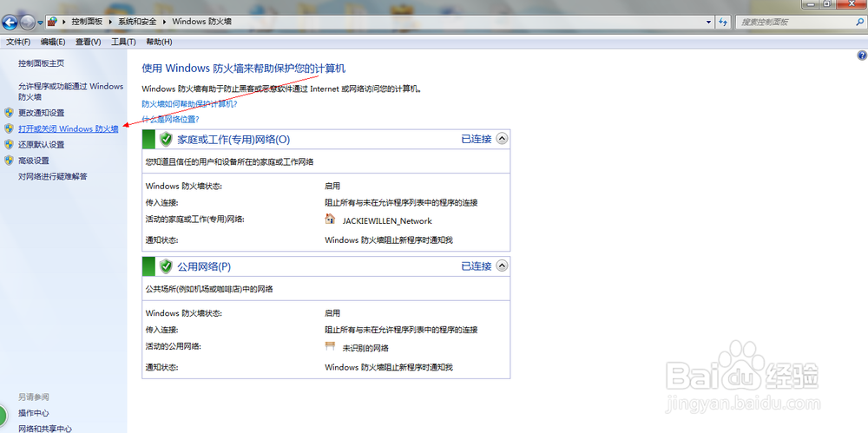Image resolution: width=868 pixels, height=433 pixels.
Task: Go to 控制面板主页 link
Action: coord(42,63)
